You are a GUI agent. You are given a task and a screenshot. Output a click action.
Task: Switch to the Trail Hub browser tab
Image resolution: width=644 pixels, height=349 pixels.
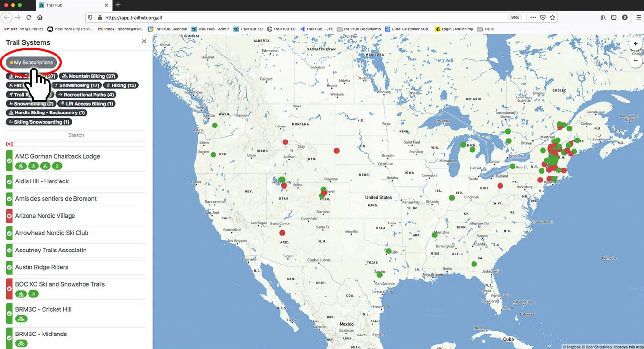(x=72, y=5)
